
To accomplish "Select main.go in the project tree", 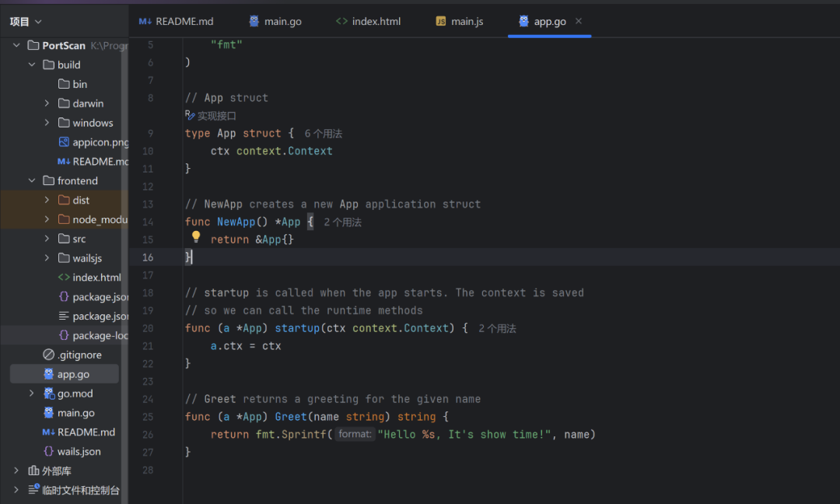I will 68,412.
